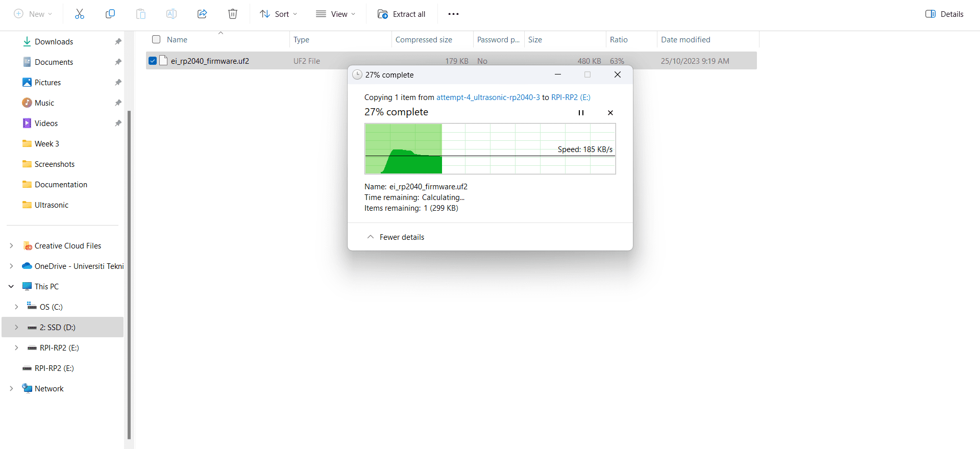Screen dimensions: 980x449
Task: Open the View dropdown menu
Action: (x=335, y=14)
